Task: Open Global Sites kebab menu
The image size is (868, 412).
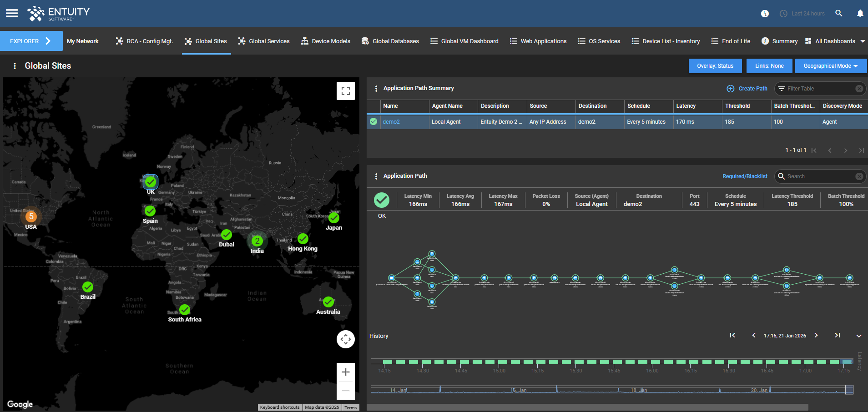Action: tap(15, 66)
